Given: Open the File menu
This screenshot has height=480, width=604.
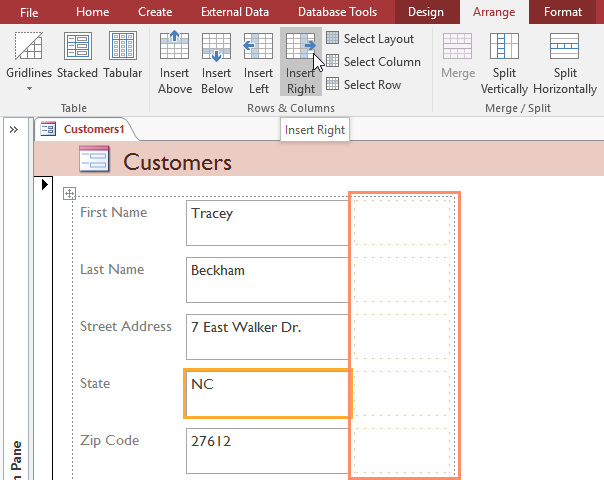Looking at the screenshot, I should point(29,12).
